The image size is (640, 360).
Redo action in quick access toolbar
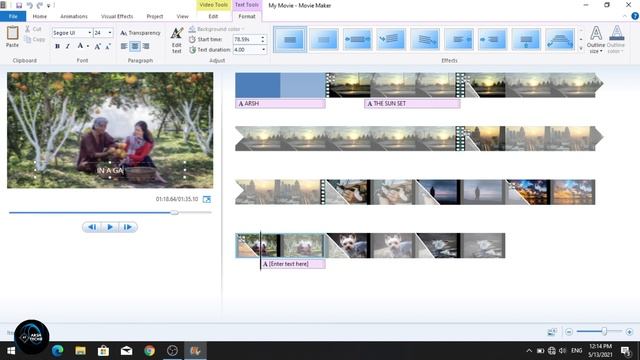40,5
